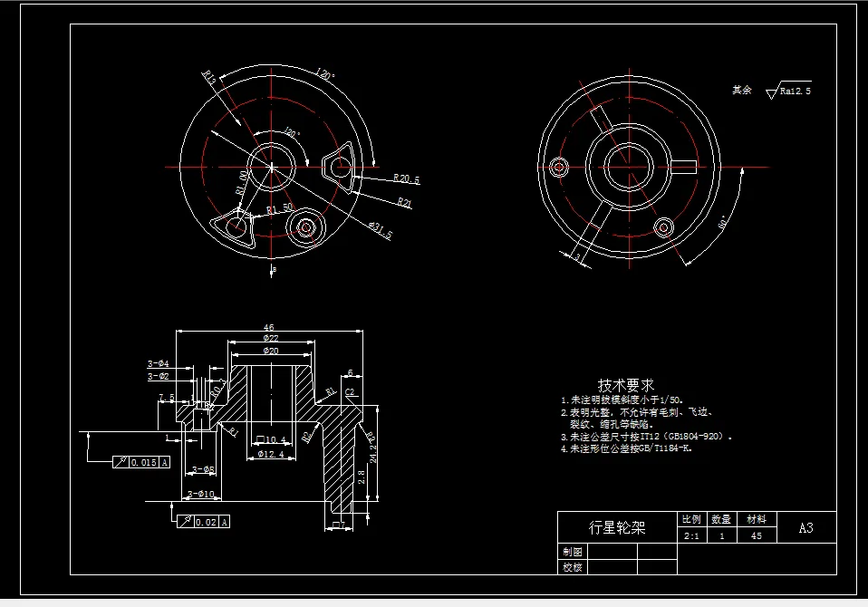Select the "材料" header cell
The height and width of the screenshot is (607, 868).
tap(757, 519)
